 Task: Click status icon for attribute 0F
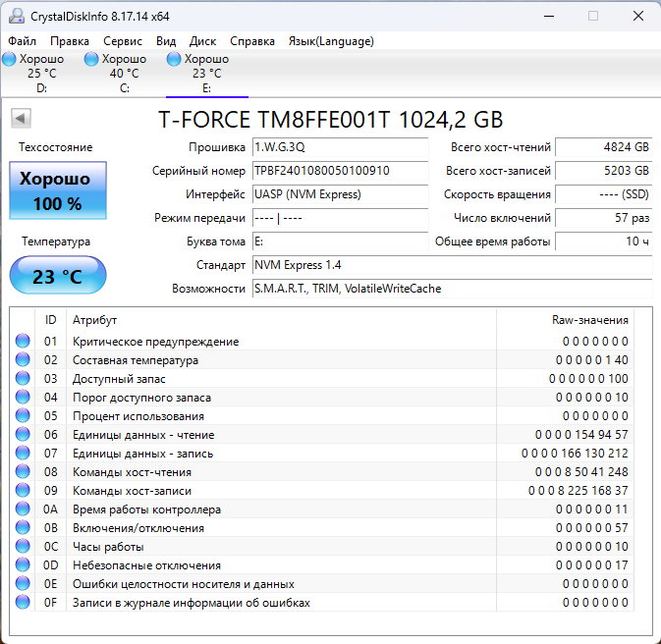pos(23,602)
